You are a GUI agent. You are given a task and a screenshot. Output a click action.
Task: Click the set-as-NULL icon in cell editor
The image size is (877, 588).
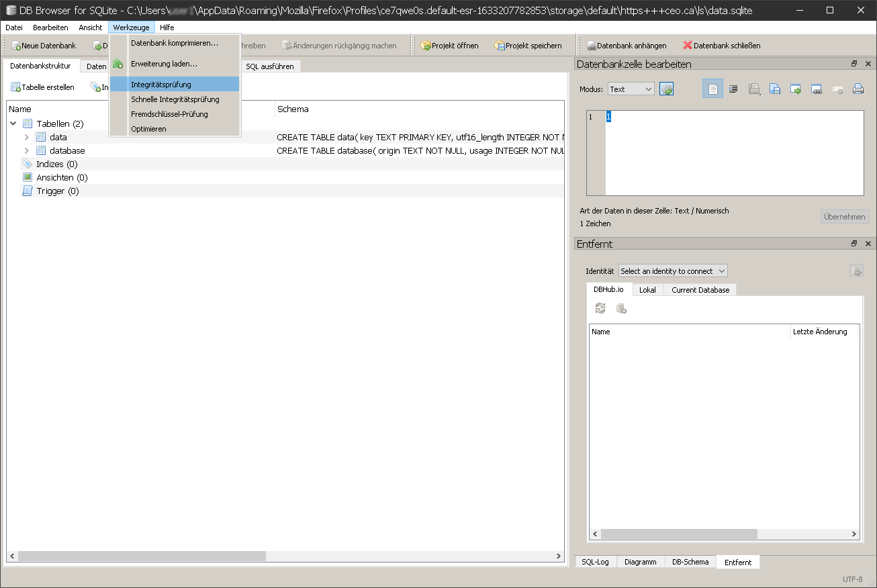click(x=837, y=89)
